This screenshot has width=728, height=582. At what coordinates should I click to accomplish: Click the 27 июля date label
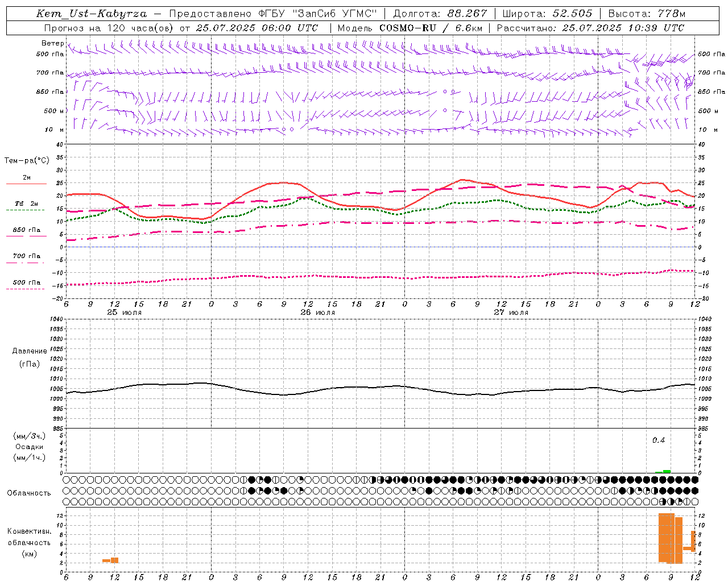511,313
